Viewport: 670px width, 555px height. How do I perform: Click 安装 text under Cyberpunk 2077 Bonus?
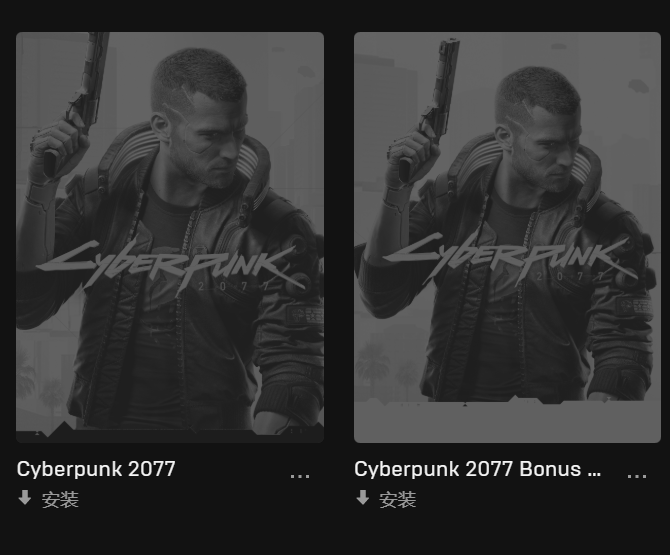click(398, 499)
